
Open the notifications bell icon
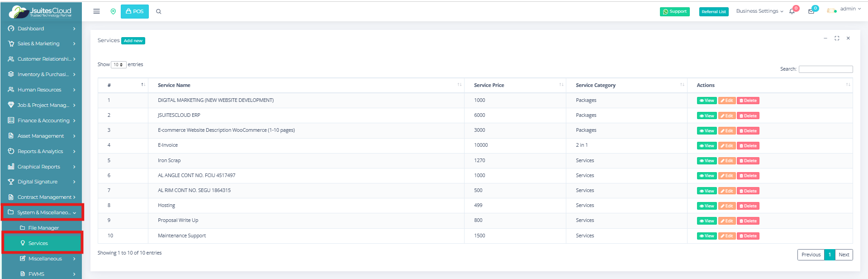coord(792,11)
